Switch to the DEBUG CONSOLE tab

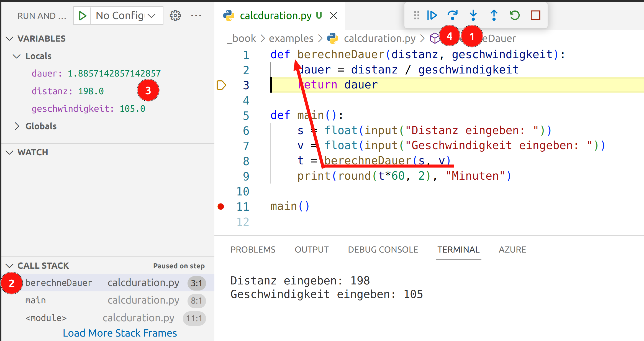pos(383,250)
